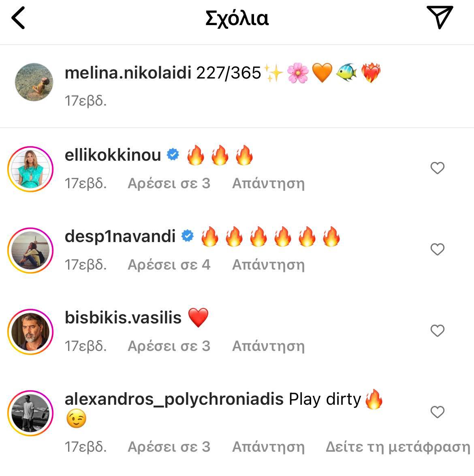The height and width of the screenshot is (476, 474).
Task: Open ellikokkinou's story avatar
Action: (x=30, y=169)
